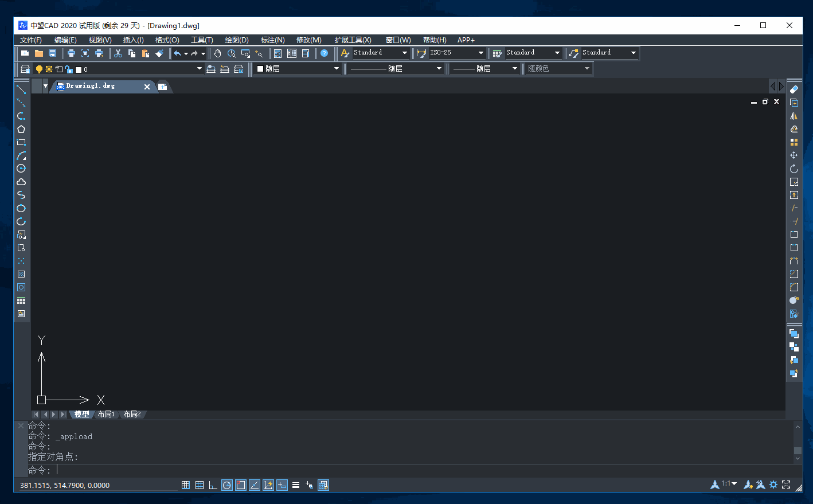Disable polar tracking in status bar
The height and width of the screenshot is (504, 813).
227,485
